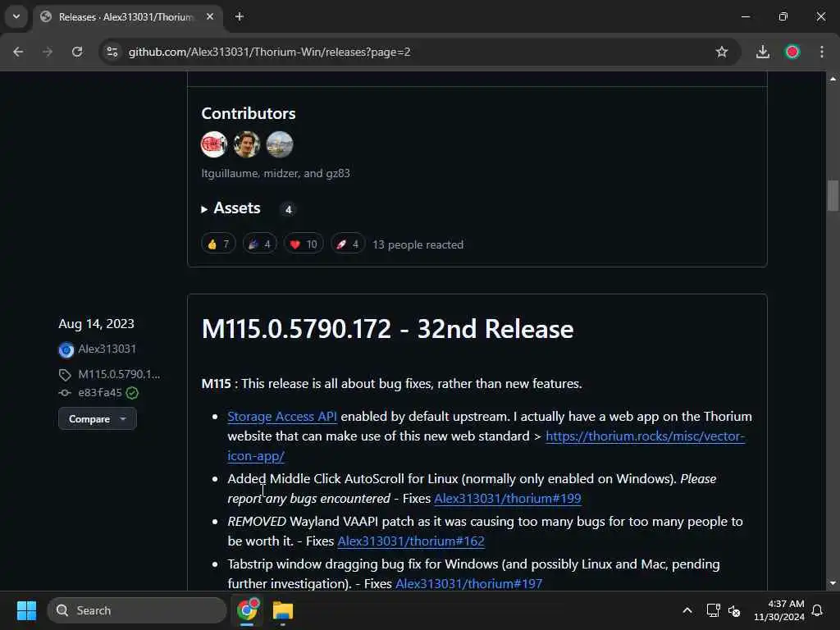Open the tab search dropdown arrow
This screenshot has width=840, height=630.
click(16, 16)
